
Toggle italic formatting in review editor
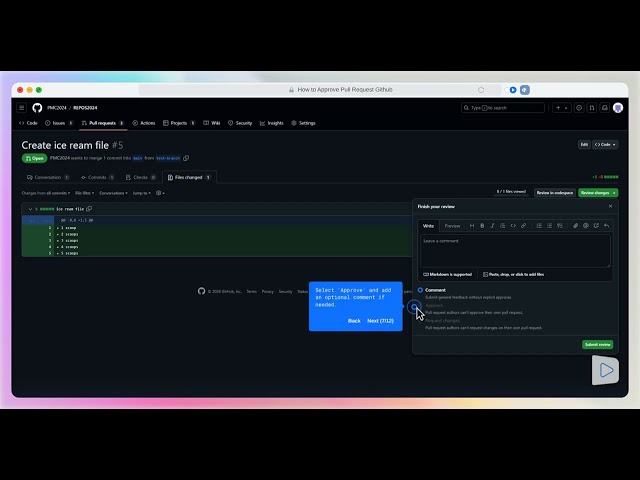[492, 226]
